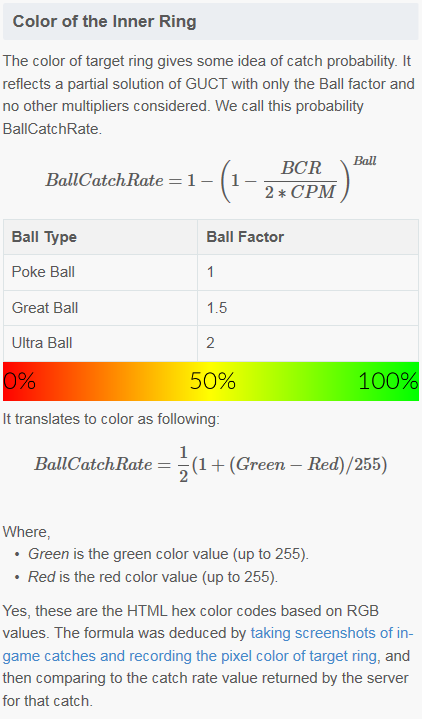The image size is (422, 719).
Task: Click the 'Red is the red color value' bullet
Action: click(153, 576)
